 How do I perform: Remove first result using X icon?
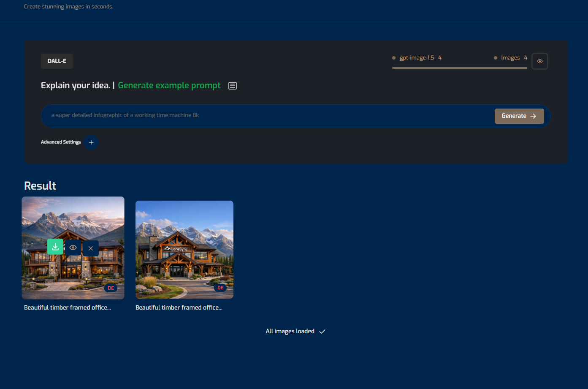tap(91, 248)
